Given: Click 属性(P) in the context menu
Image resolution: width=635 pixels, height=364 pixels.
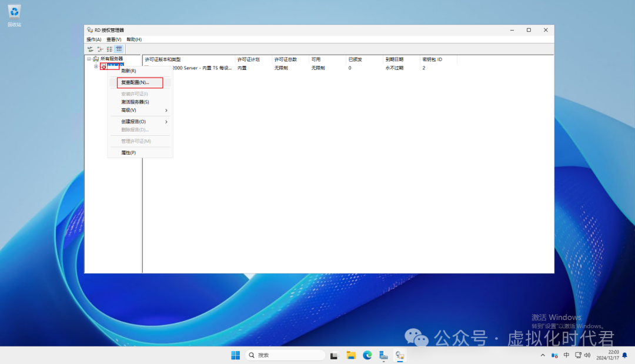Looking at the screenshot, I should pyautogui.click(x=129, y=152).
